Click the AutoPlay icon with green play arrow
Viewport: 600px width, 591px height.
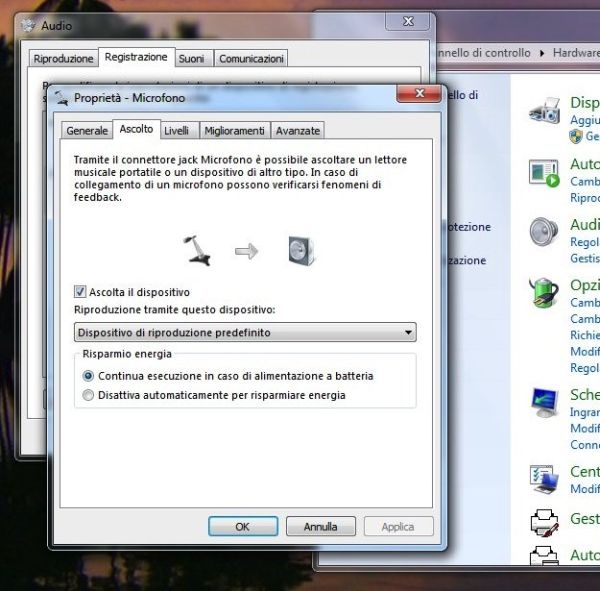pyautogui.click(x=544, y=173)
